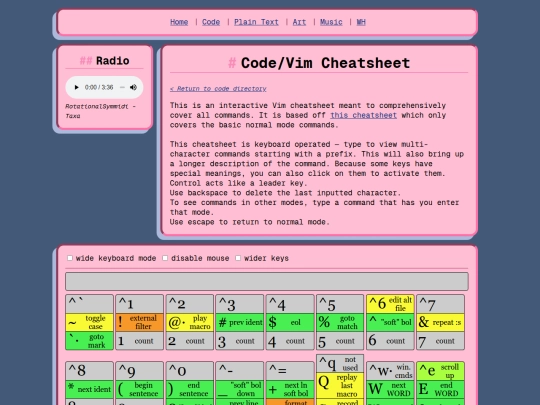540x405 pixels.
Task: Click the 4 count key
Action: click(x=290, y=341)
